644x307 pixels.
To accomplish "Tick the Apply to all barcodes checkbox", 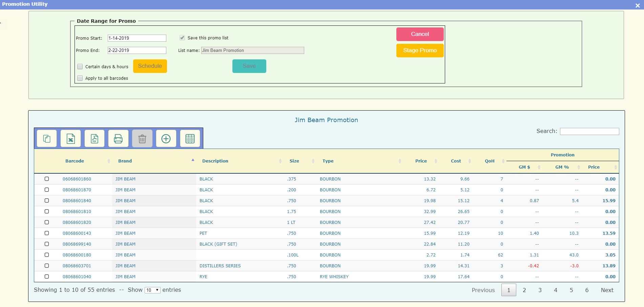I will (80, 78).
